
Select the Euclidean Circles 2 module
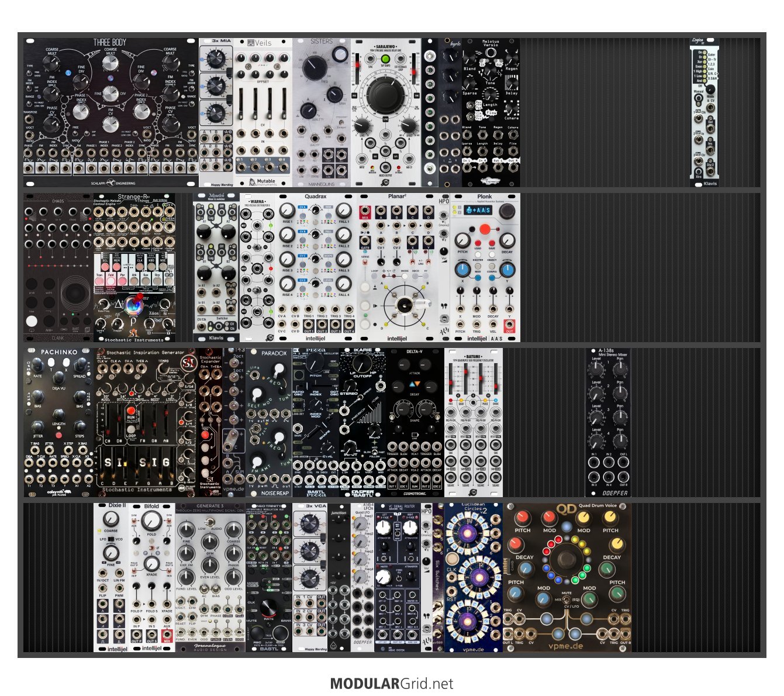[x=474, y=578]
